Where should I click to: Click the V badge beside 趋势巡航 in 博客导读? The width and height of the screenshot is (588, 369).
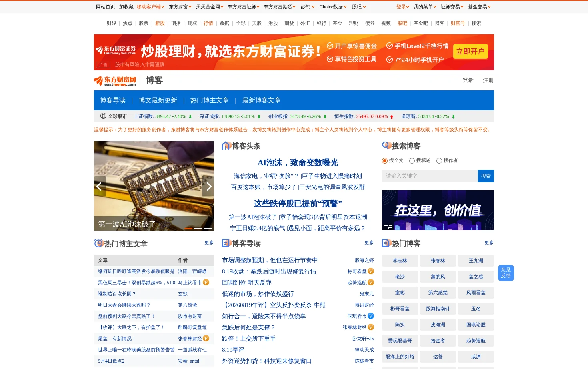(x=371, y=282)
